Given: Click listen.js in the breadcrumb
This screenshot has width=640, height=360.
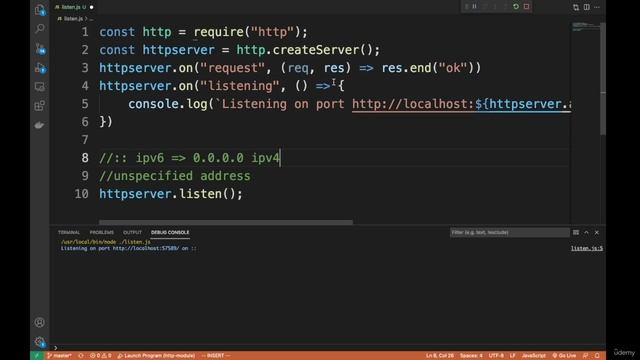Looking at the screenshot, I should coord(73,19).
